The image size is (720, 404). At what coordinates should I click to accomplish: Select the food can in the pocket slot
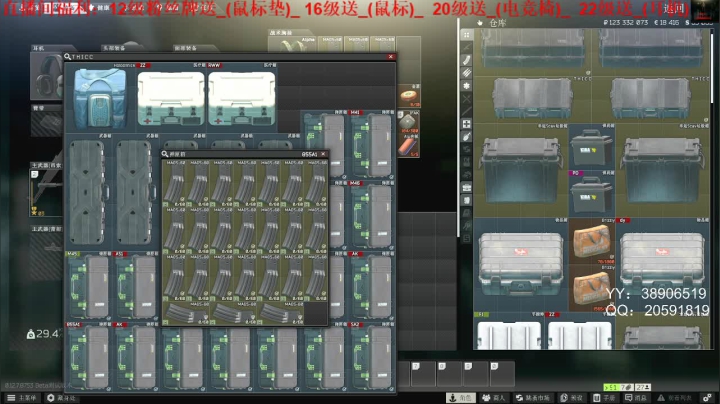point(408,96)
